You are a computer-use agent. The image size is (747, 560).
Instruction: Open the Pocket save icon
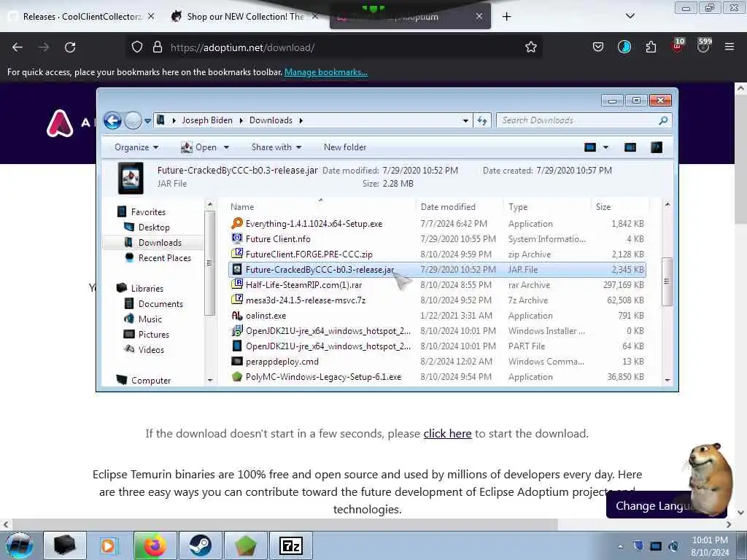pyautogui.click(x=598, y=47)
